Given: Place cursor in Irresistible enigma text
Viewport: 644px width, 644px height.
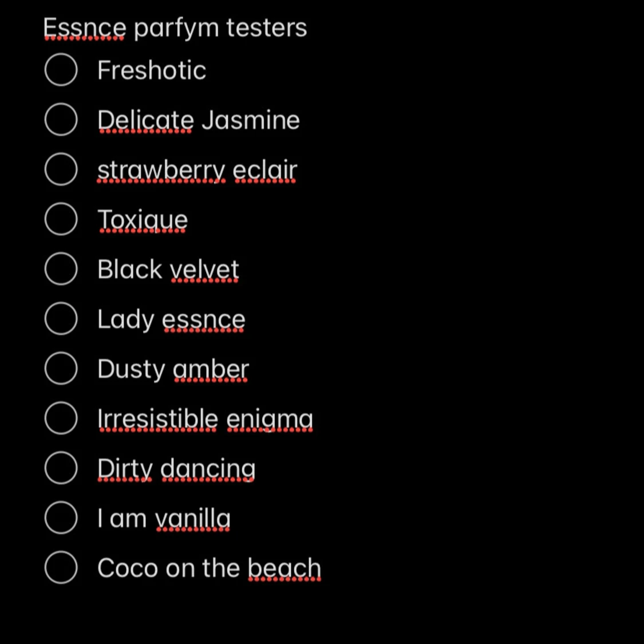Looking at the screenshot, I should point(205,419).
